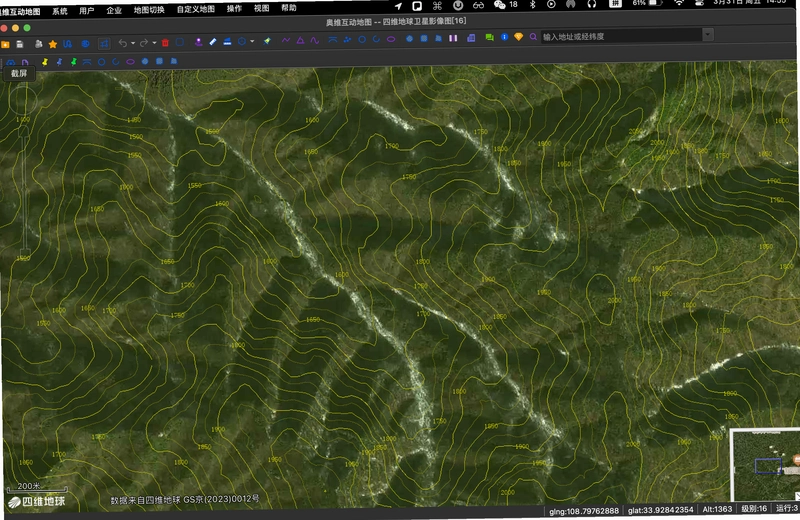Click the redo arrow

[144, 43]
